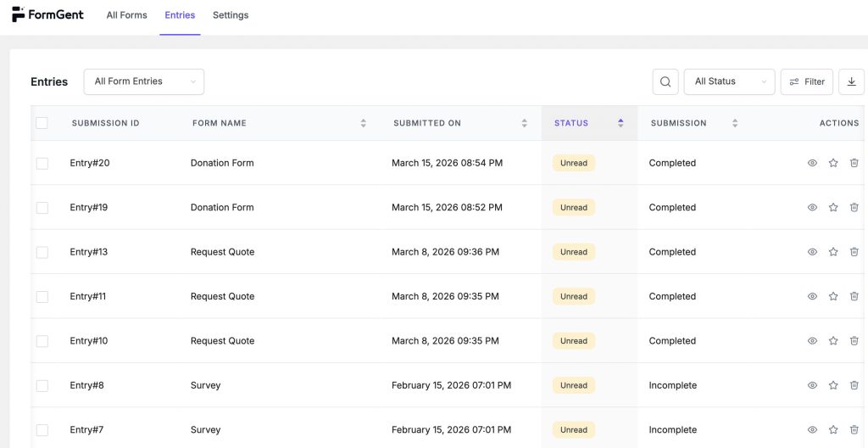This screenshot has width=868, height=448.
Task: Check the box for Entry#20
Action: click(42, 164)
